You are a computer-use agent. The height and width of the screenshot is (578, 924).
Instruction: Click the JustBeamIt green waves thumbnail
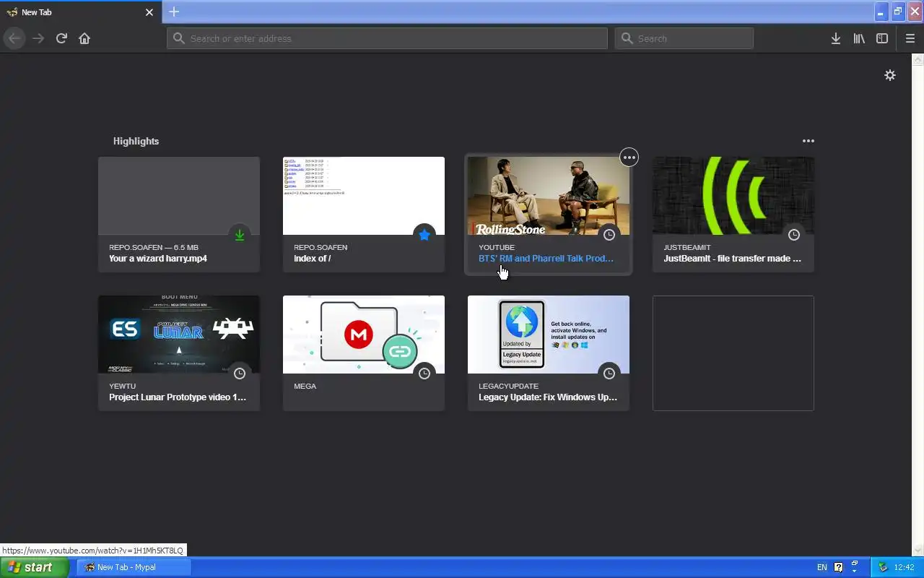pyautogui.click(x=733, y=196)
